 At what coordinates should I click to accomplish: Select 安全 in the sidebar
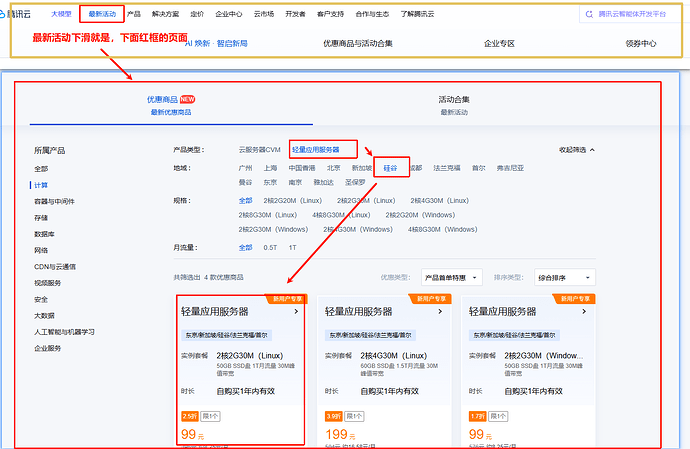tap(41, 299)
